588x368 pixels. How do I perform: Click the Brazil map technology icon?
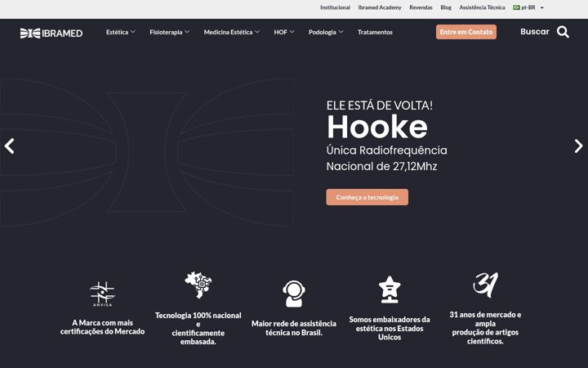pyautogui.click(x=198, y=285)
